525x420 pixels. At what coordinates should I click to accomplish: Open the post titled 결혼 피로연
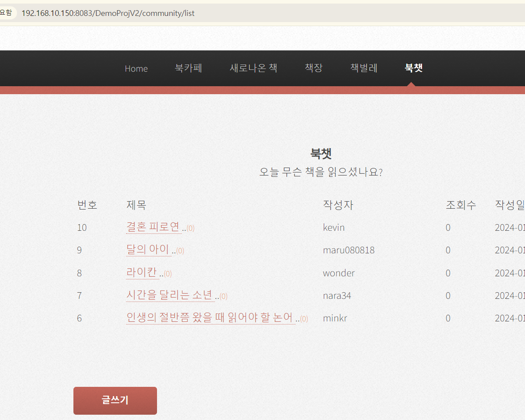[153, 227]
